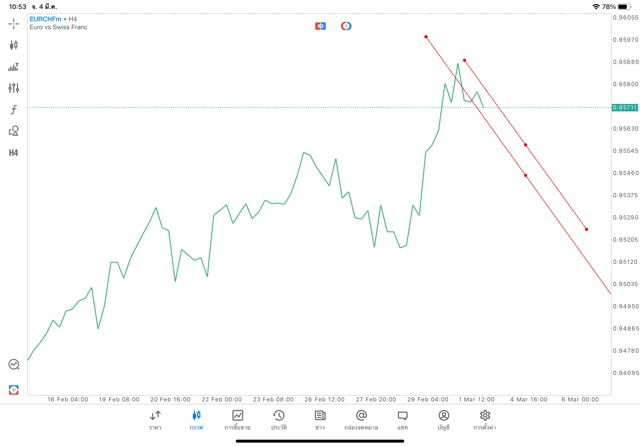This screenshot has height=447, width=640.
Task: Tap the circular red-blue icon above chart
Action: (x=346, y=26)
